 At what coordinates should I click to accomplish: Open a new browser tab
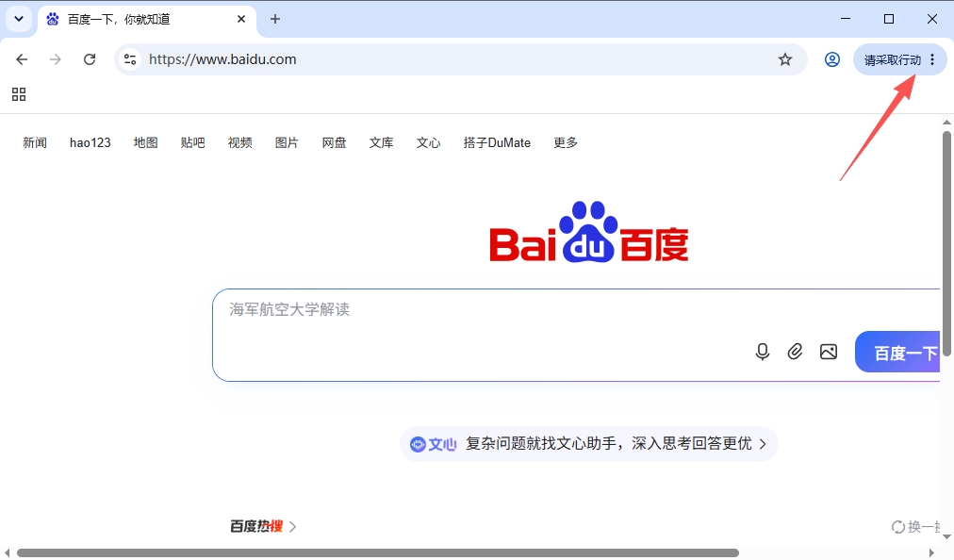275,19
